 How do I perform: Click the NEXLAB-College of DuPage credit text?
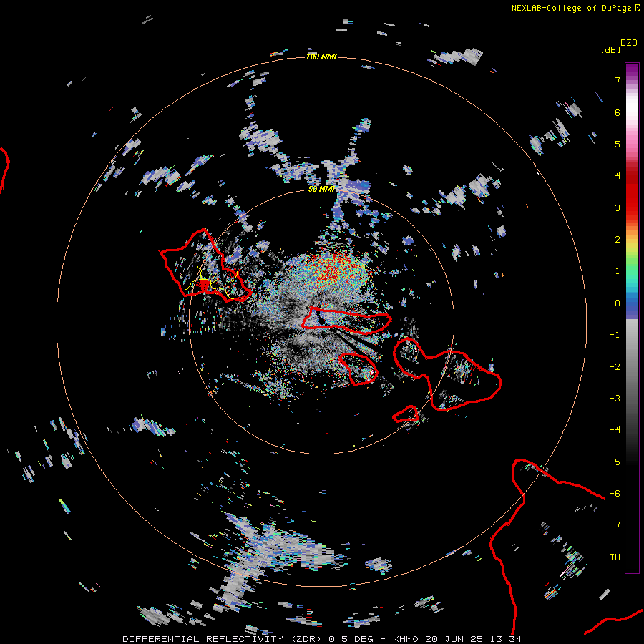click(x=571, y=8)
